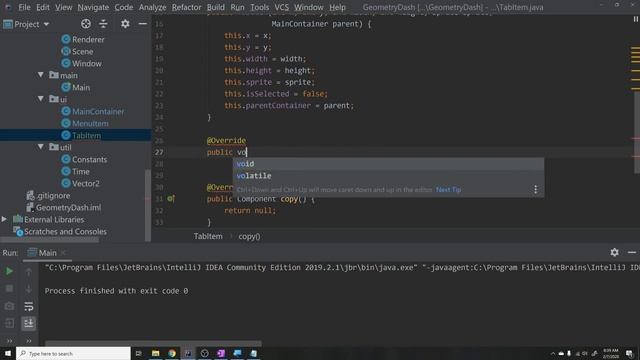Click the Run console horizontal scrollbar

(x=153, y=343)
